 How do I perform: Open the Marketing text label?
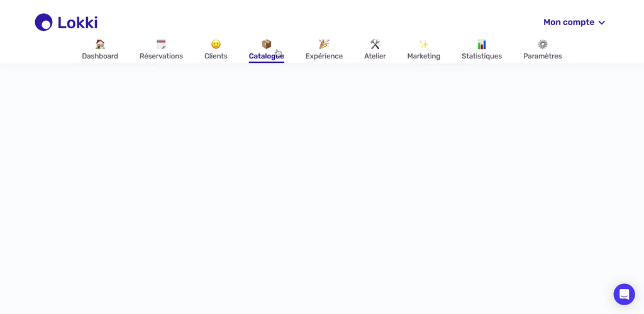point(423,57)
